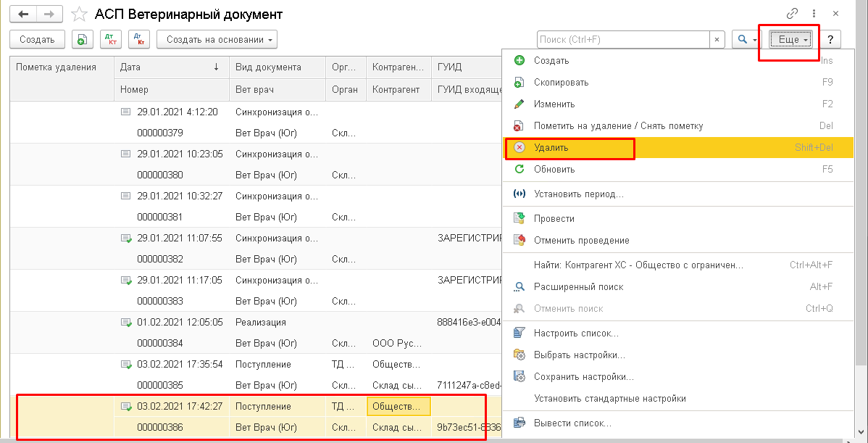Click the copy document toolbar icon

82,39
